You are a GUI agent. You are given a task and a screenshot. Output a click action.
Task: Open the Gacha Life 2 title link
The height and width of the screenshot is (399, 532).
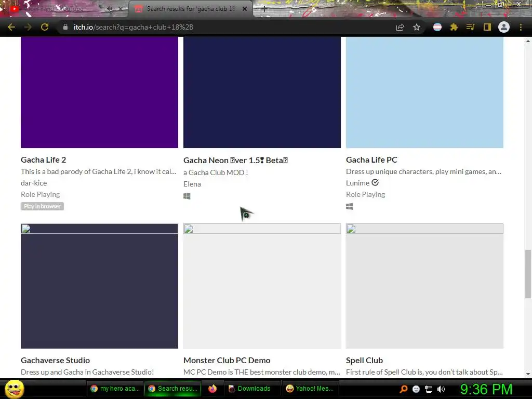44,160
